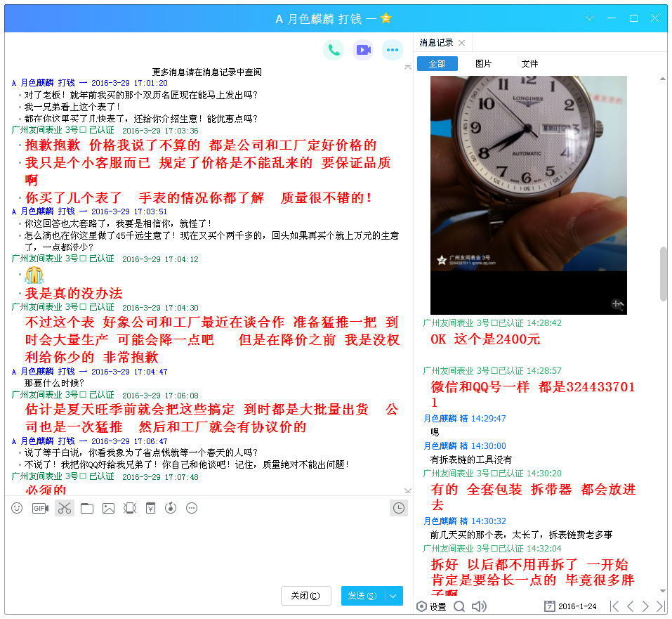The image size is (672, 619).
Task: Toggle the message history clock icon
Action: 399,508
